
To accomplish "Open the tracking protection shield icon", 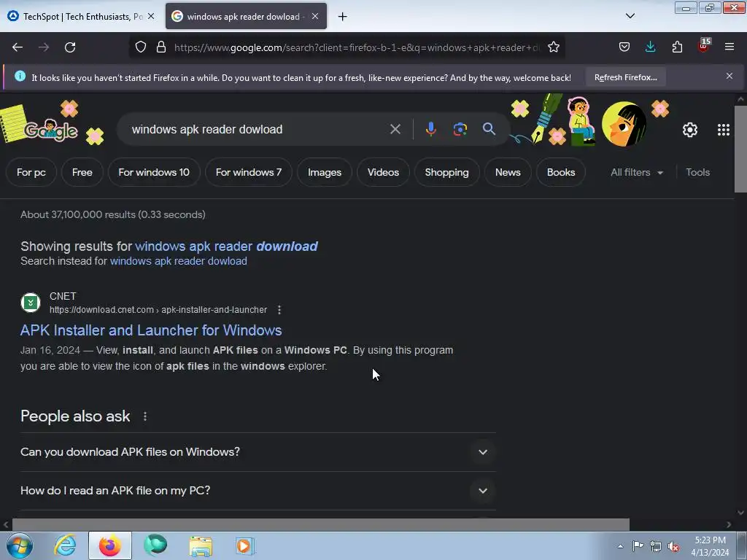I will point(141,47).
